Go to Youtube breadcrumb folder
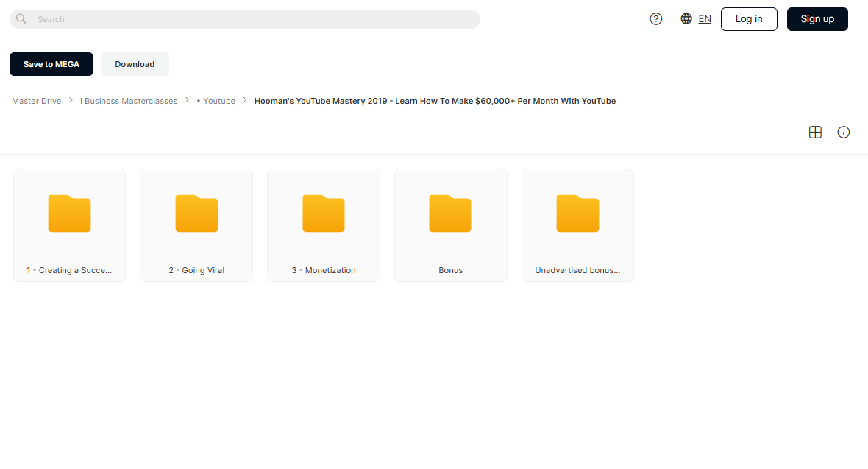 point(216,101)
